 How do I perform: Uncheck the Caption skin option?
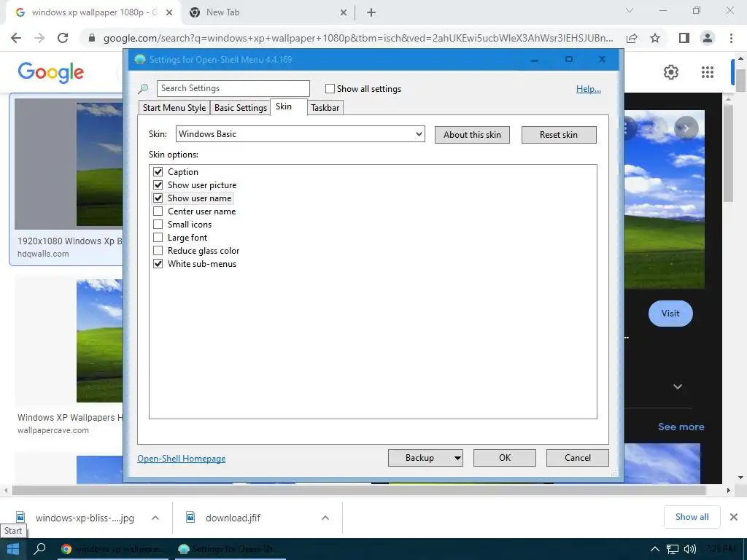point(158,171)
